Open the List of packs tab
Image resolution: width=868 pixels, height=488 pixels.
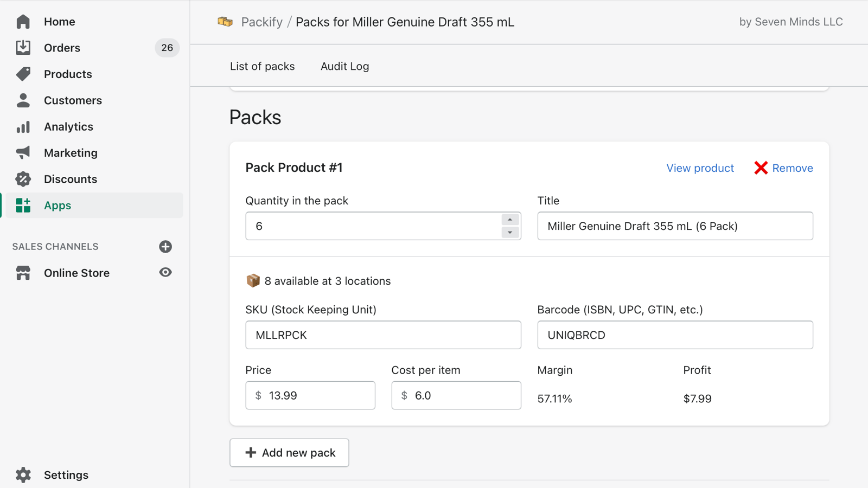(x=262, y=66)
